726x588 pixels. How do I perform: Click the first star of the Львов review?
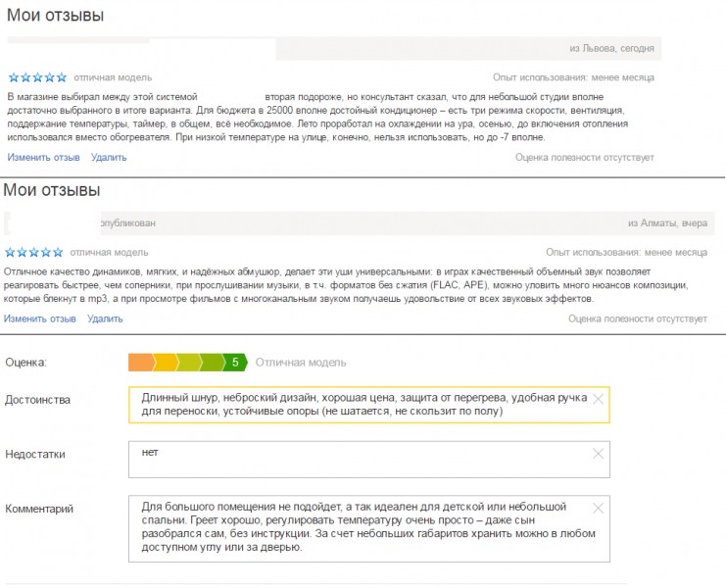(x=13, y=77)
